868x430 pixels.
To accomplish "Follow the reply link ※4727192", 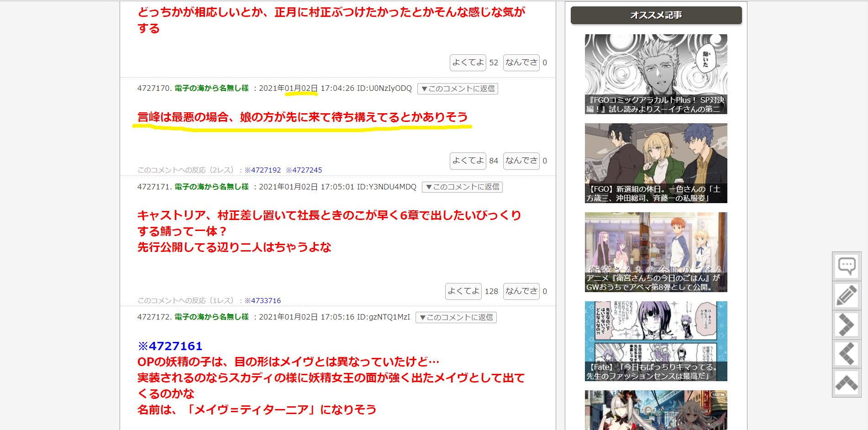I will [x=263, y=170].
